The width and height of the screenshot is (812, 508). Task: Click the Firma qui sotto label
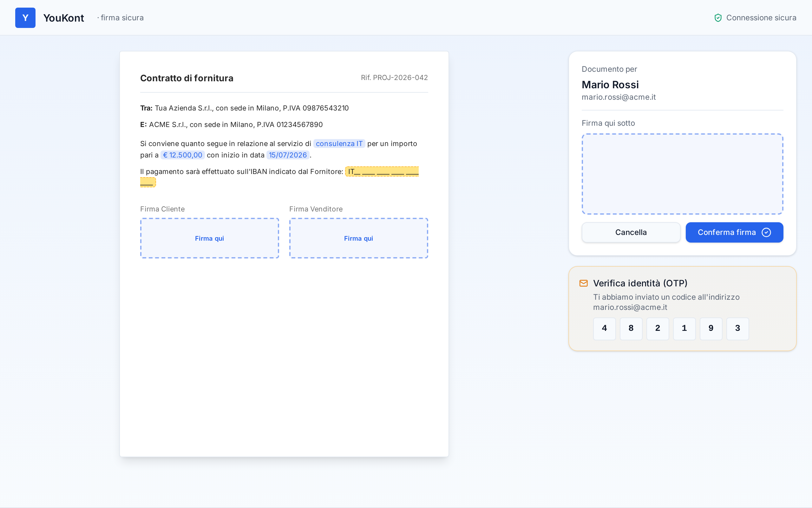click(x=608, y=123)
